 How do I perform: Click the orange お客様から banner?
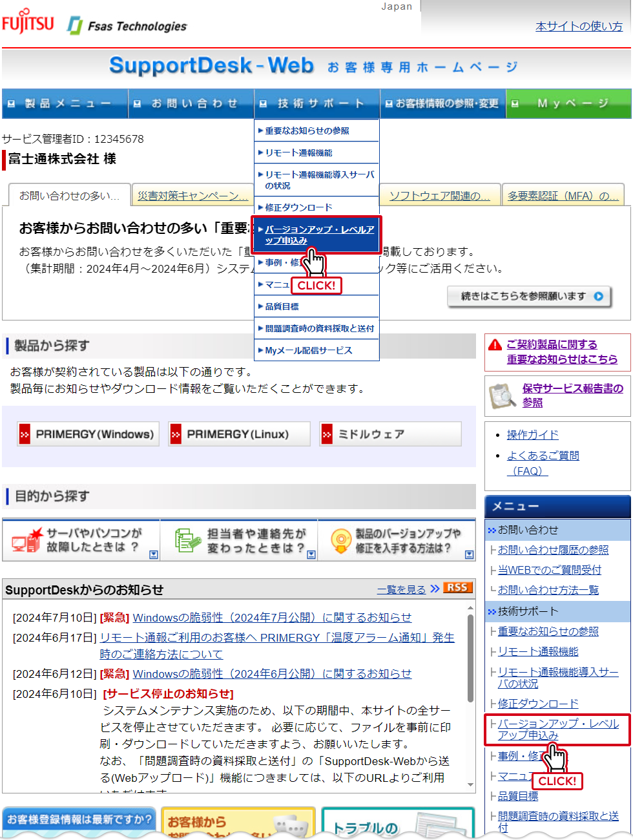[x=238, y=823]
